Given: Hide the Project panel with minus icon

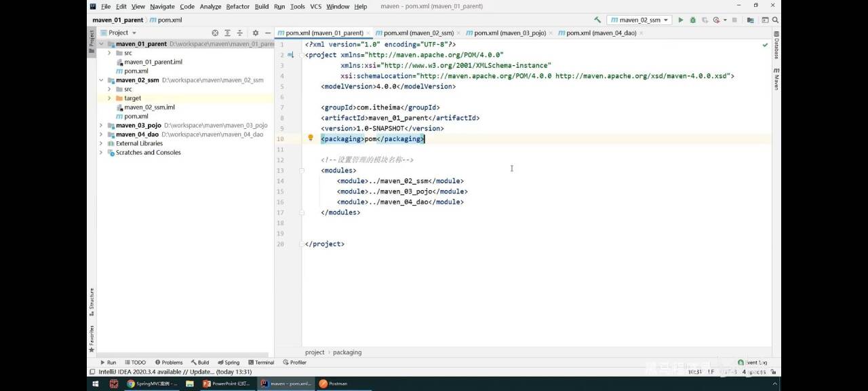Looking at the screenshot, I should [268, 33].
